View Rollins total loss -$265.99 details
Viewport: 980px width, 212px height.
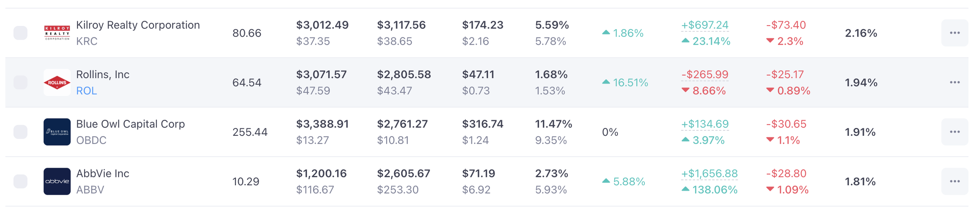(x=705, y=75)
